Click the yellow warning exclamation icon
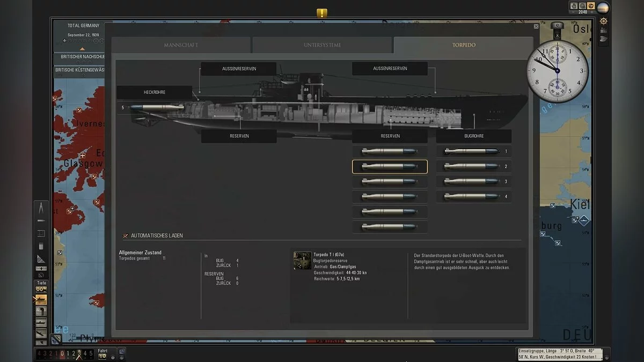Image resolution: width=644 pixels, height=362 pixels. (321, 13)
